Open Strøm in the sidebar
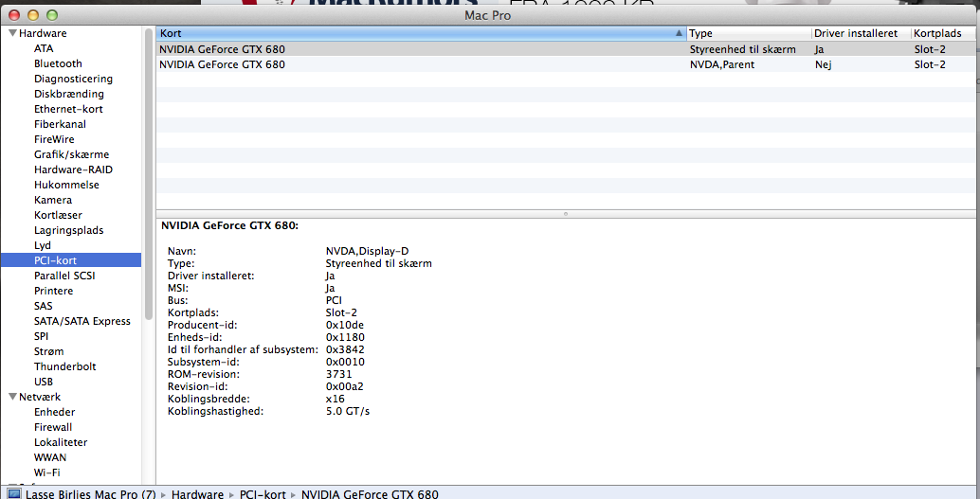 click(48, 351)
